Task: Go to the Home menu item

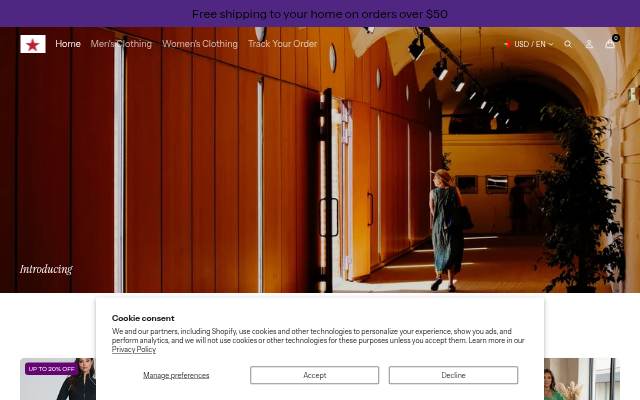Action: pos(68,44)
